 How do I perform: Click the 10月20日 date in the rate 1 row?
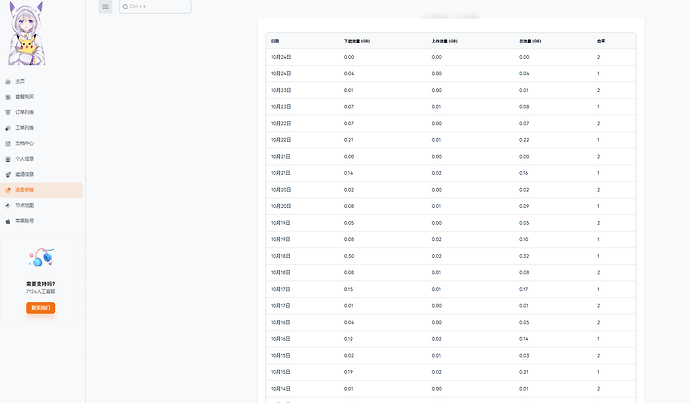click(x=281, y=206)
